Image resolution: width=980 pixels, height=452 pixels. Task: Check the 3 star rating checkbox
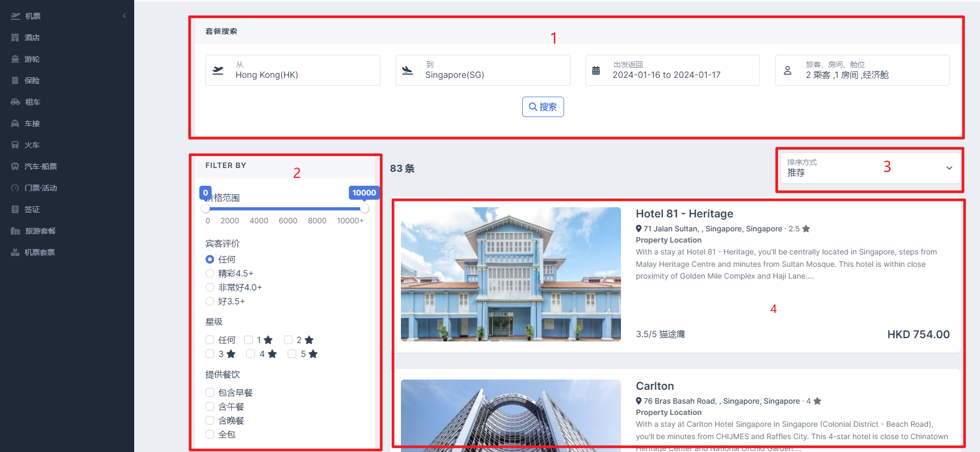click(210, 354)
